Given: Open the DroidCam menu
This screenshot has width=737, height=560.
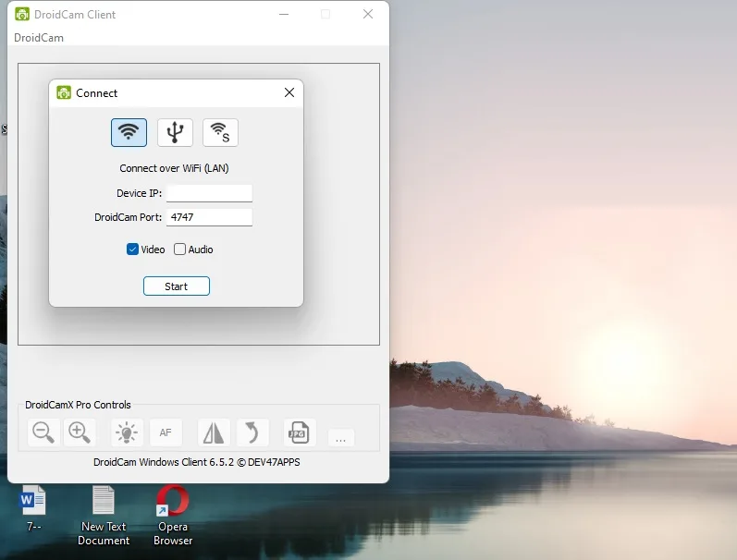Looking at the screenshot, I should [x=39, y=38].
